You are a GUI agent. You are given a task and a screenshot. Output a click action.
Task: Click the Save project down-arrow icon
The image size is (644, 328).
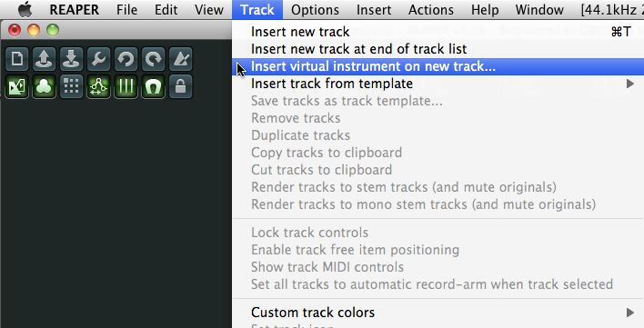[x=72, y=59]
